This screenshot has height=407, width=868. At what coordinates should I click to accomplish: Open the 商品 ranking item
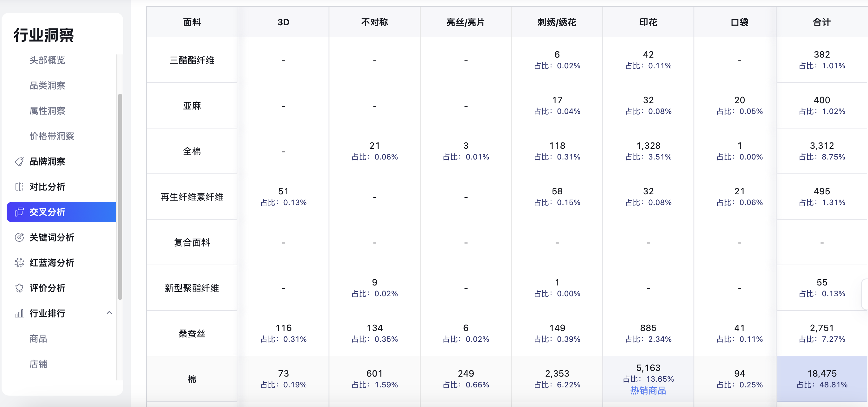point(38,339)
